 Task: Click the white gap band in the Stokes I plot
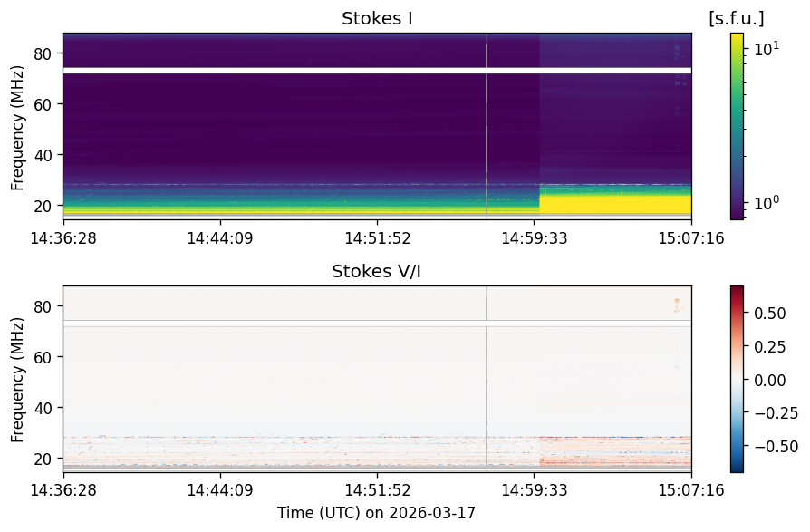coord(377,71)
